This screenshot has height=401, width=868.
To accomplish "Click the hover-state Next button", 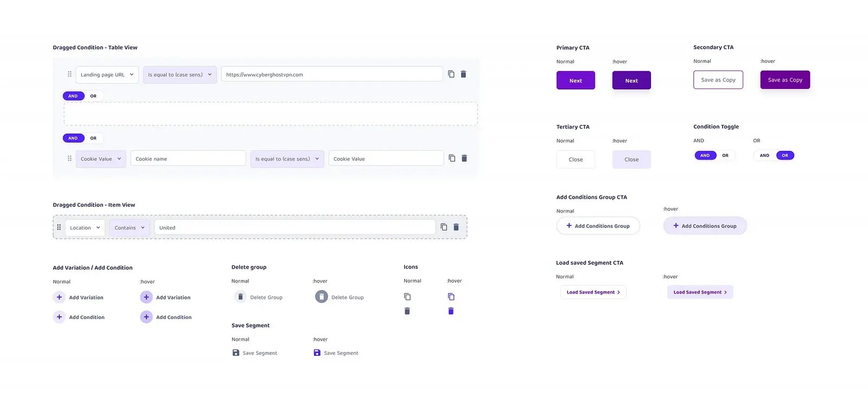I will [x=631, y=80].
